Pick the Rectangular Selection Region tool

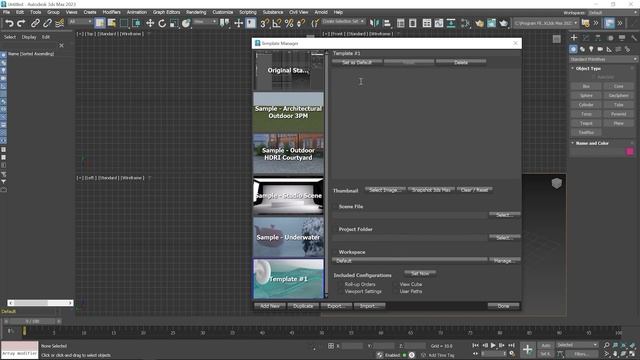point(124,23)
